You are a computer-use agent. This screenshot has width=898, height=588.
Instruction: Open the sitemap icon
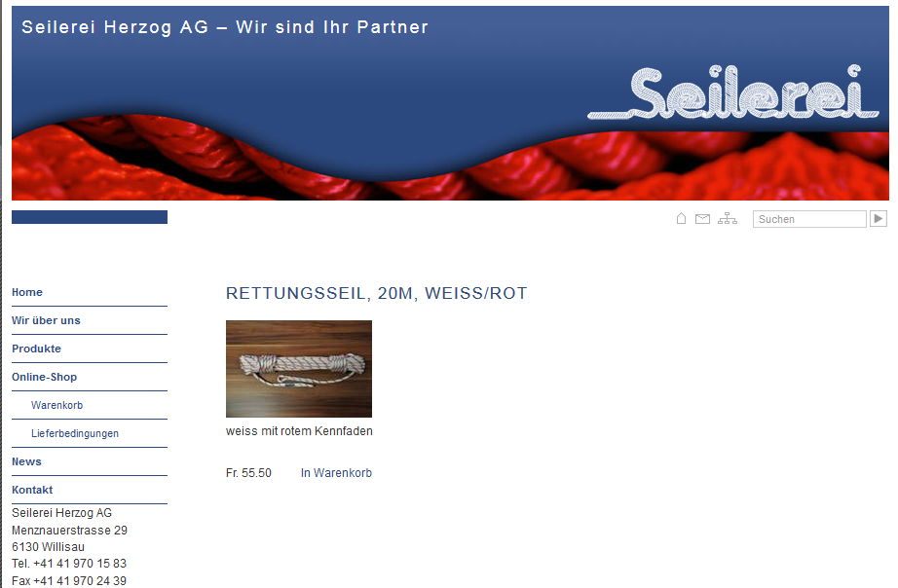point(728,219)
